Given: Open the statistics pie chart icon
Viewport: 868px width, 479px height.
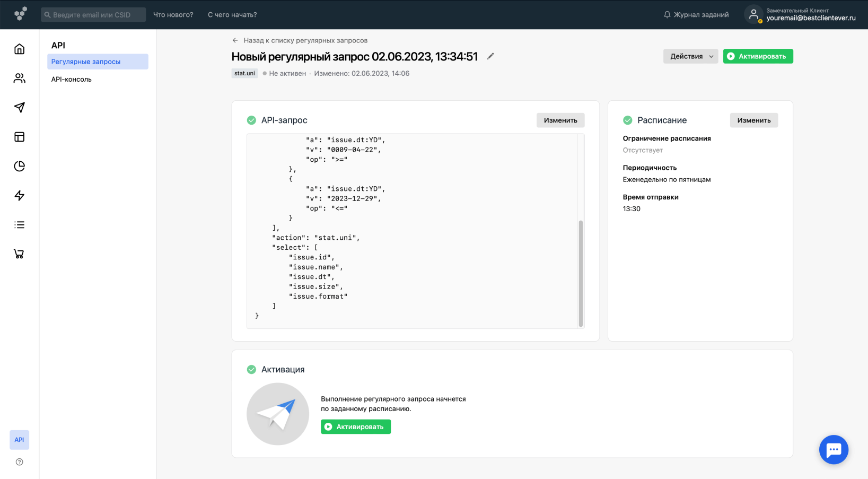Looking at the screenshot, I should tap(19, 166).
